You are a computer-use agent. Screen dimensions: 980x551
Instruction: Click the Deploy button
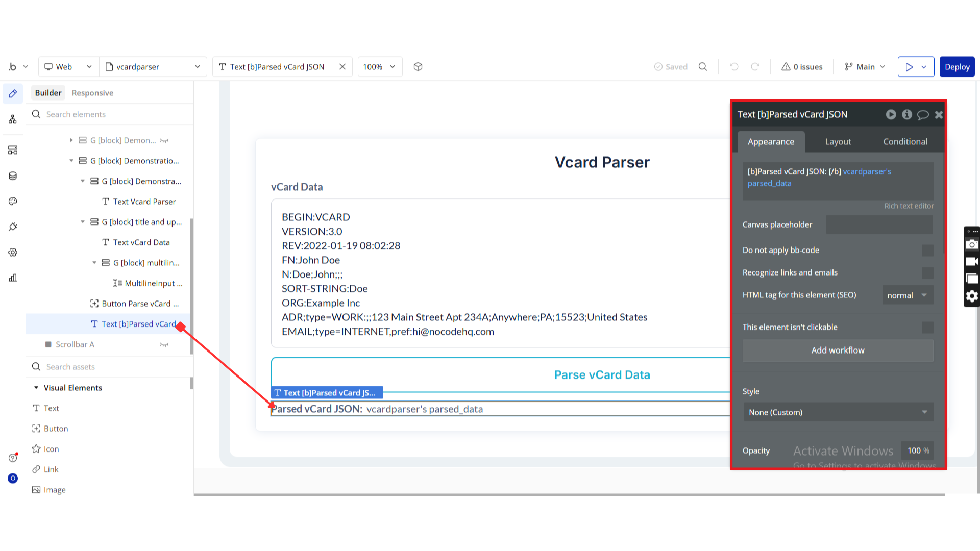957,67
